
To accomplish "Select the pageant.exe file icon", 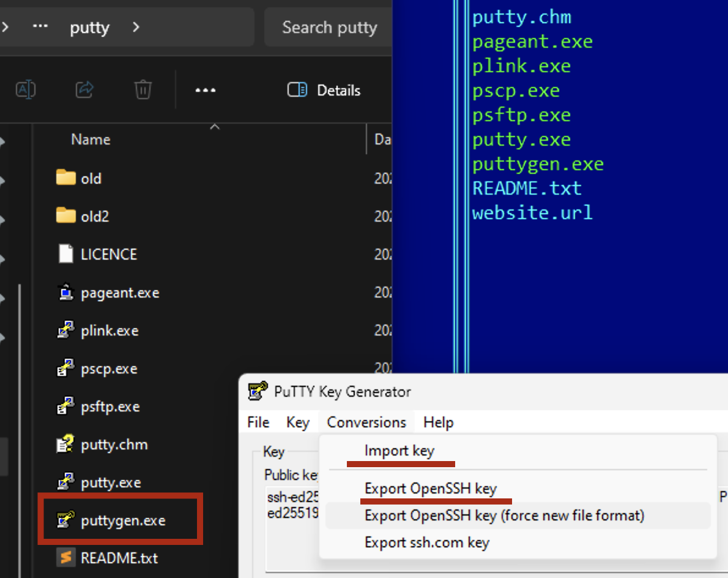I will tap(65, 293).
